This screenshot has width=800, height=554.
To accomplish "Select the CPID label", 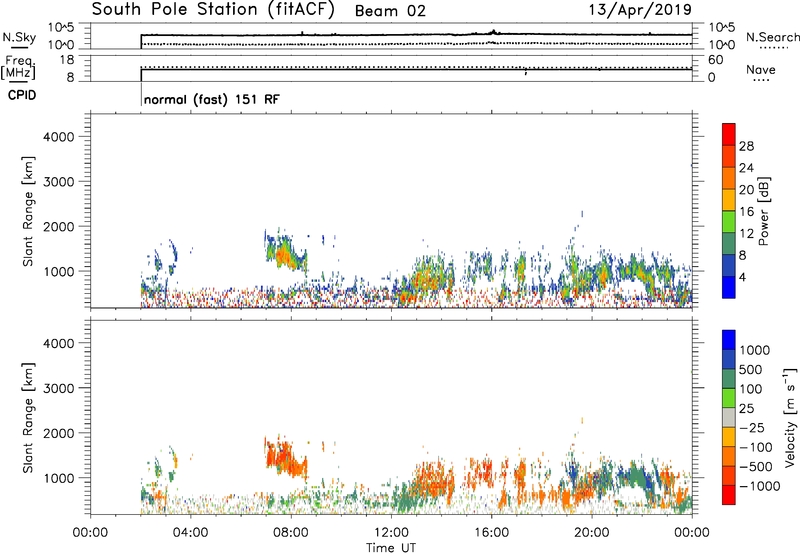I will coord(22,95).
